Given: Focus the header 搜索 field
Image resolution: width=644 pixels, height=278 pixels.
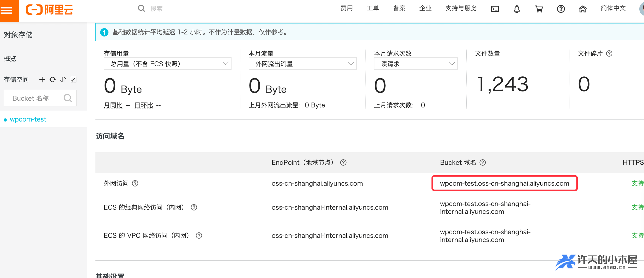Looking at the screenshot, I should point(156,9).
